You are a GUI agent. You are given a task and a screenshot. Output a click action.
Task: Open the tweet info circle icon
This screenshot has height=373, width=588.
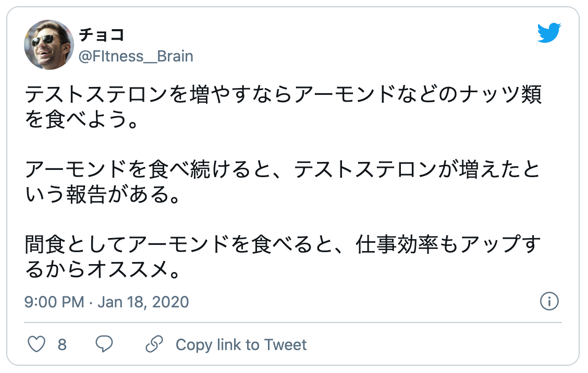tap(549, 302)
